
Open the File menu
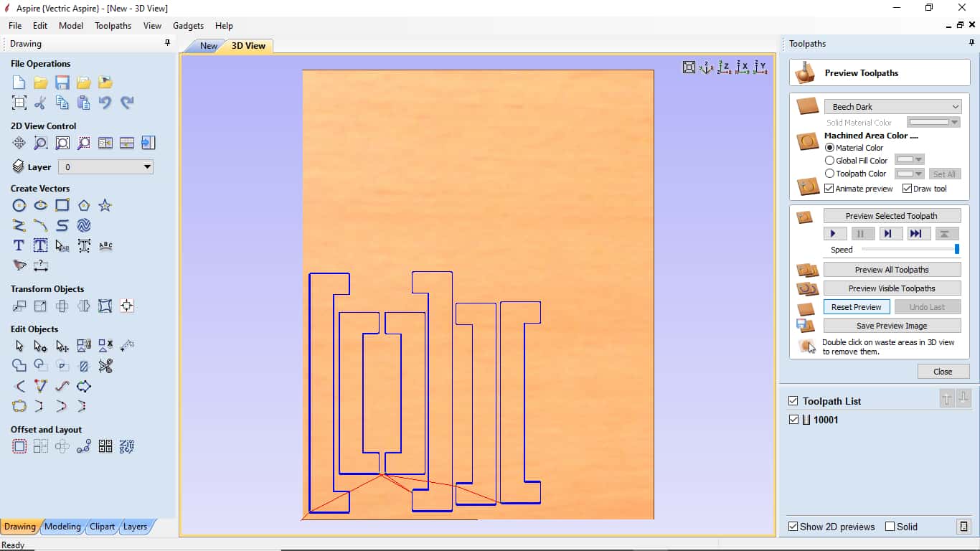(15, 26)
